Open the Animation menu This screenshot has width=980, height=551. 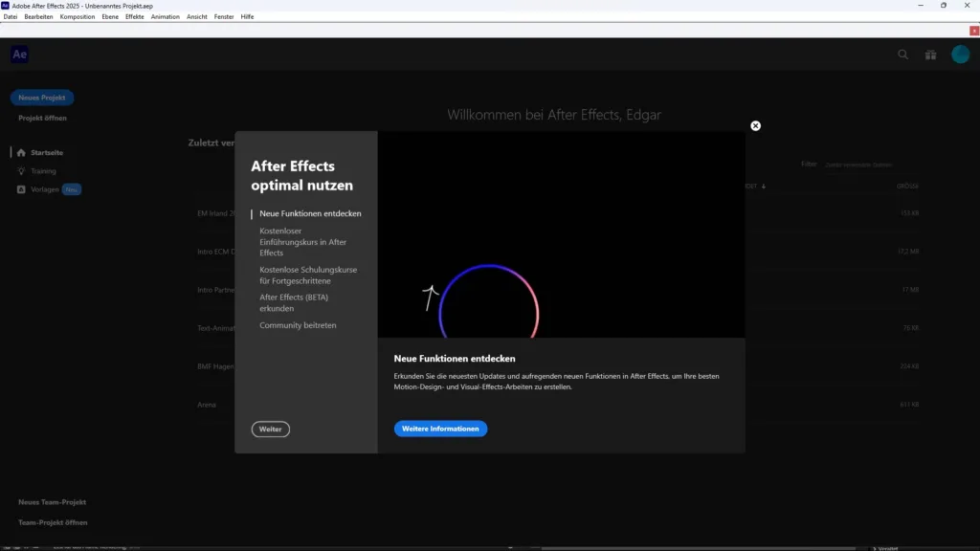click(165, 17)
